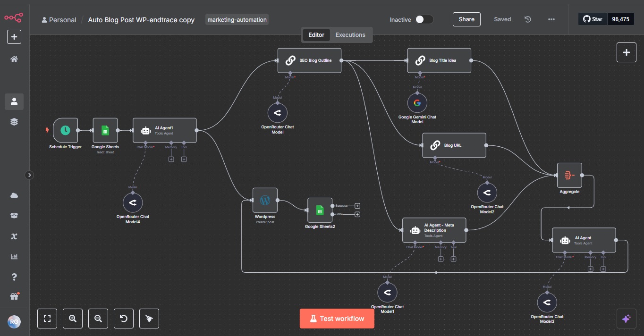
Task: Add Tool to AI Agent1 node
Action: [x=184, y=159]
